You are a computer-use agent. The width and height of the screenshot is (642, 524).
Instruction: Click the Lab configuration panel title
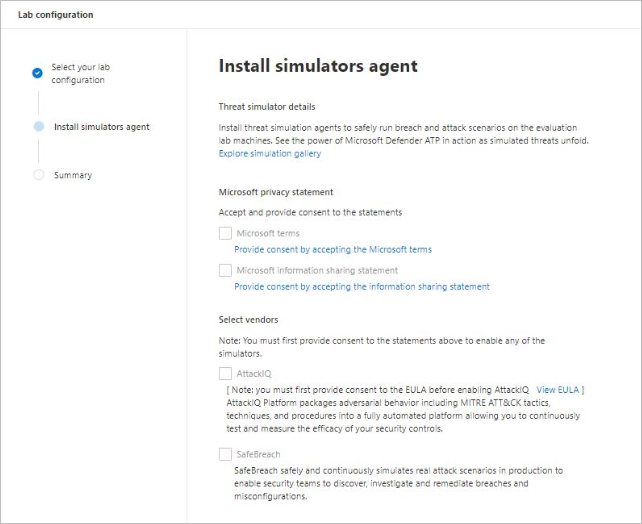click(x=56, y=14)
